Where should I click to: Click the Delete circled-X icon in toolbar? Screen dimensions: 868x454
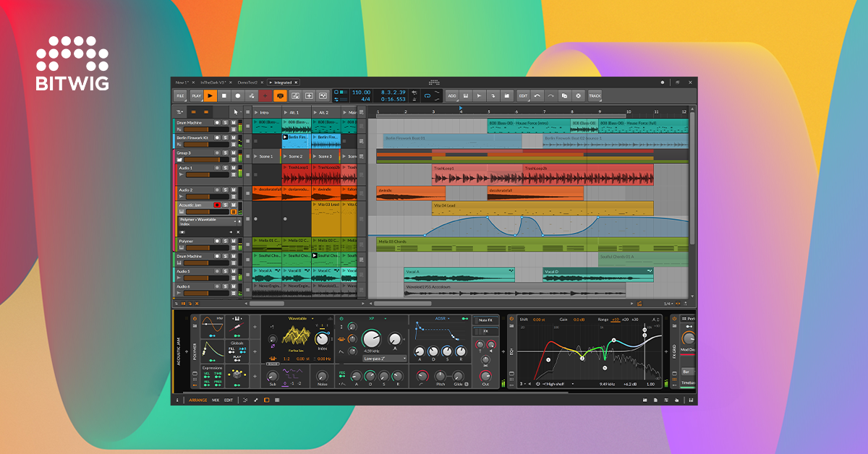(578, 95)
